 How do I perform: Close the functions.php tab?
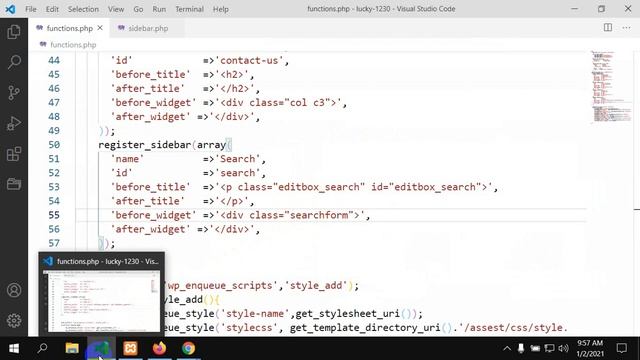coord(100,28)
